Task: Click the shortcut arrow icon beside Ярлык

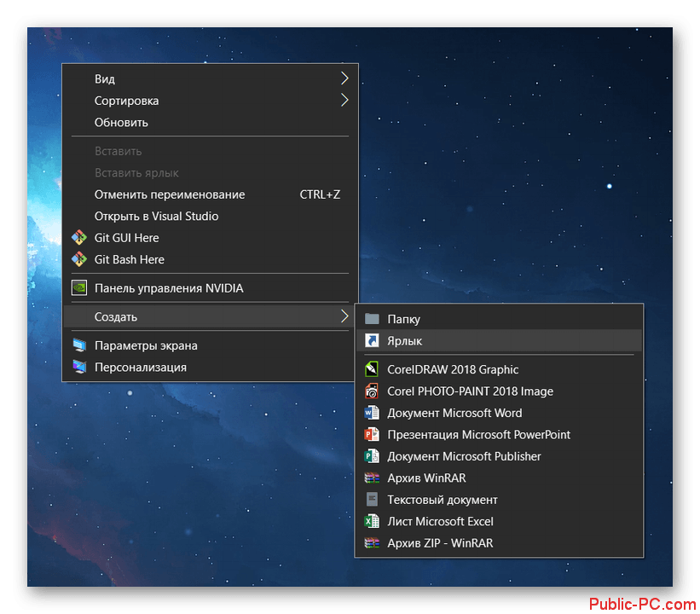Action: 372,341
